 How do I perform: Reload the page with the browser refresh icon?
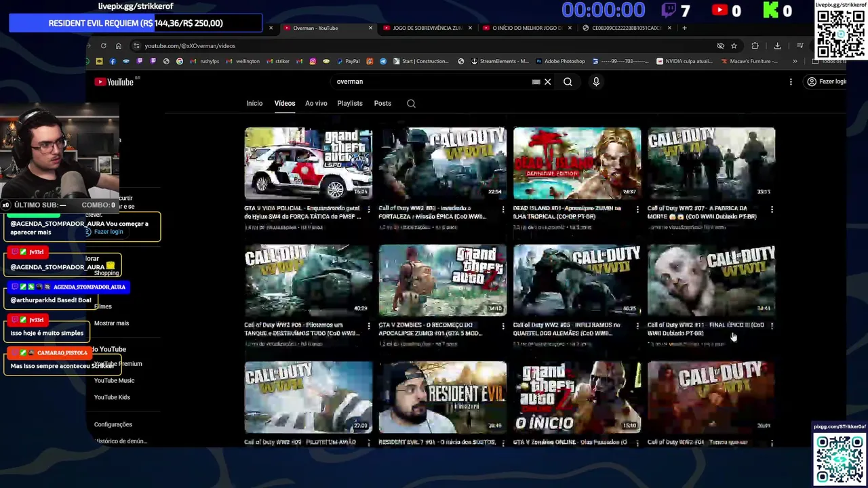pos(103,45)
